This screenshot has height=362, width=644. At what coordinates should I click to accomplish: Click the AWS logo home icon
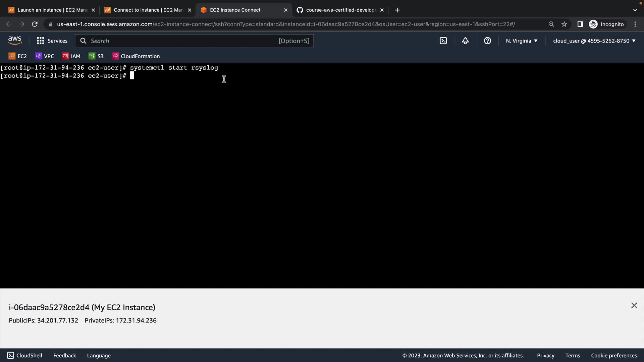coord(15,41)
